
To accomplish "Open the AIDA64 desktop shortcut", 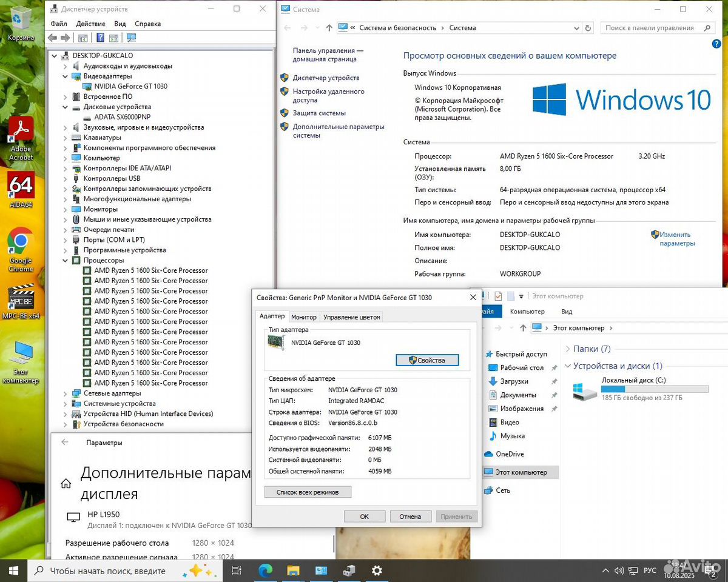I will point(21,190).
